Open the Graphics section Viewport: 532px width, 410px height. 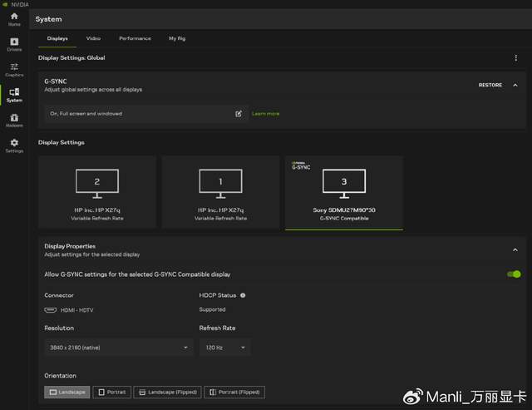point(14,70)
